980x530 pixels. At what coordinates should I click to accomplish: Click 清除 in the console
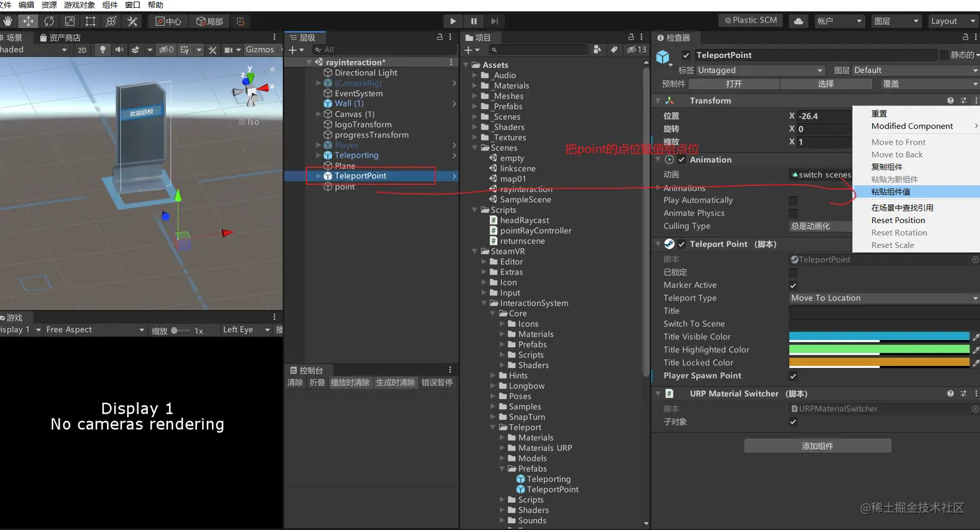click(295, 383)
